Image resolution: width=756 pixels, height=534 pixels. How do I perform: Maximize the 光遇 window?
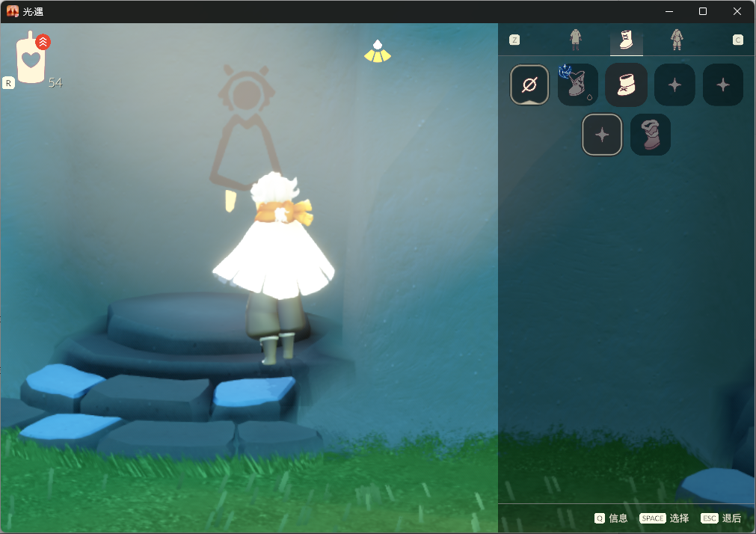703,11
